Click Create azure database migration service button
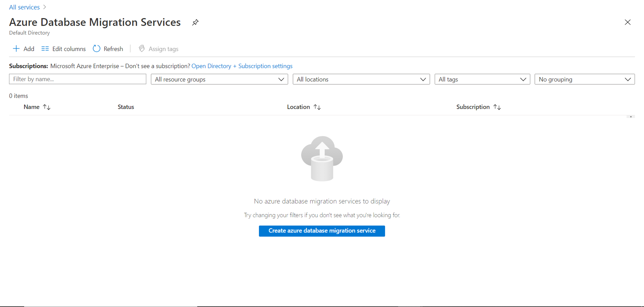 322,231
